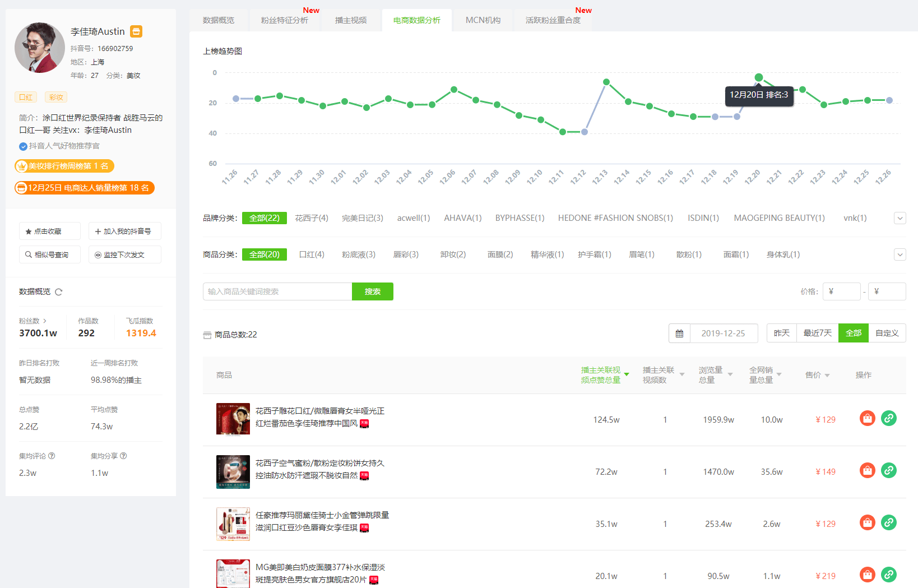Select 全部 date range button
Image resolution: width=918 pixels, height=588 pixels.
click(854, 333)
